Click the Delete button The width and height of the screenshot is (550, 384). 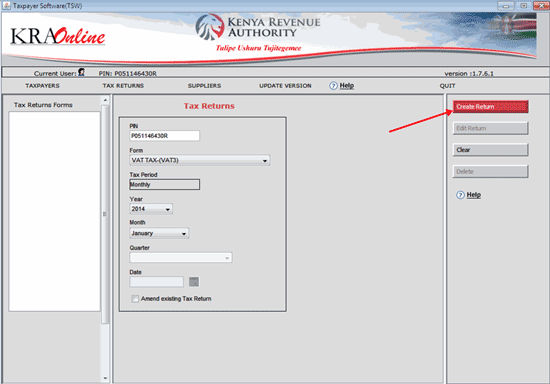point(490,171)
